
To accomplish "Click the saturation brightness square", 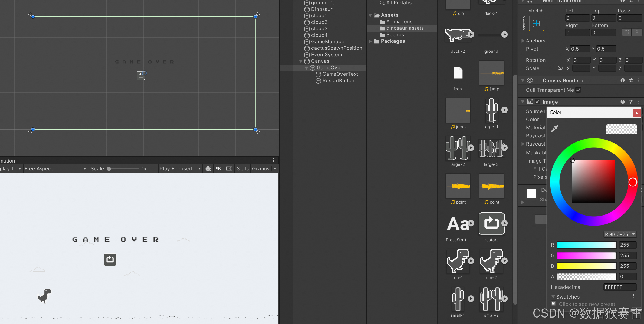I will pyautogui.click(x=594, y=182).
